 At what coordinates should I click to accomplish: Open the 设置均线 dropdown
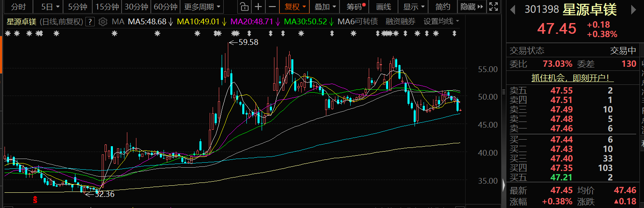pyautogui.click(x=441, y=22)
